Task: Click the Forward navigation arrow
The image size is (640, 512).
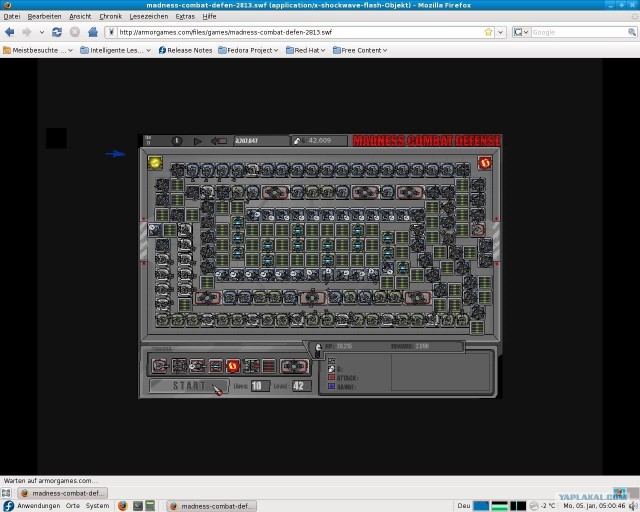Action: pyautogui.click(x=26, y=32)
